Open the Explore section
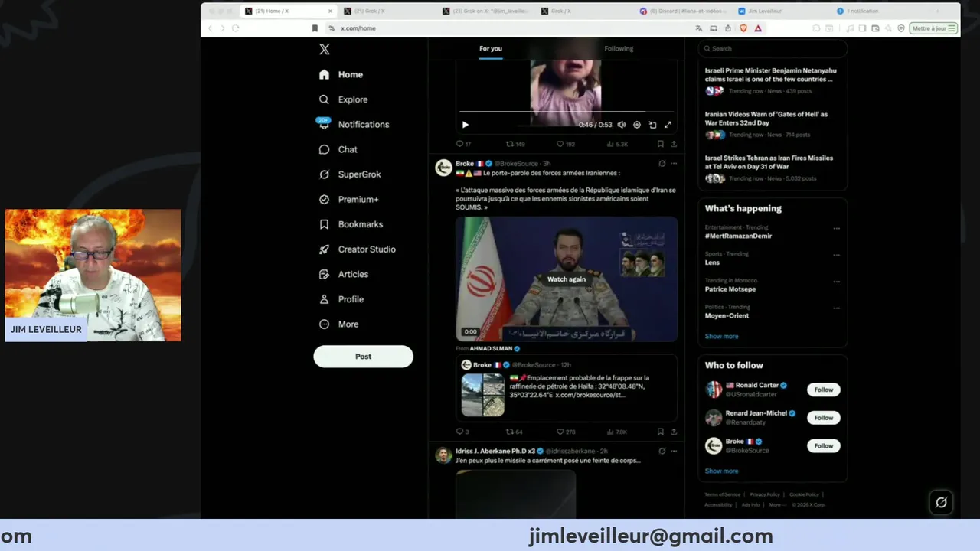Image resolution: width=980 pixels, height=551 pixels. [x=344, y=99]
